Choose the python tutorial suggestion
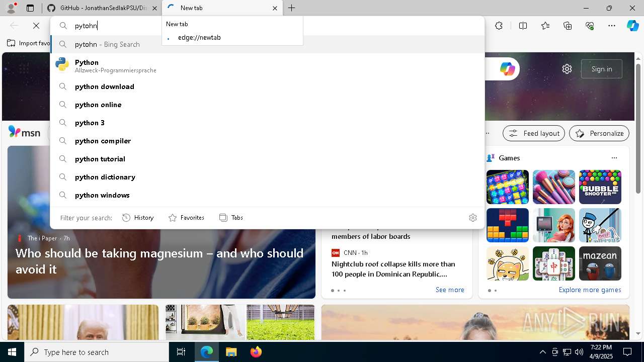 point(267,159)
